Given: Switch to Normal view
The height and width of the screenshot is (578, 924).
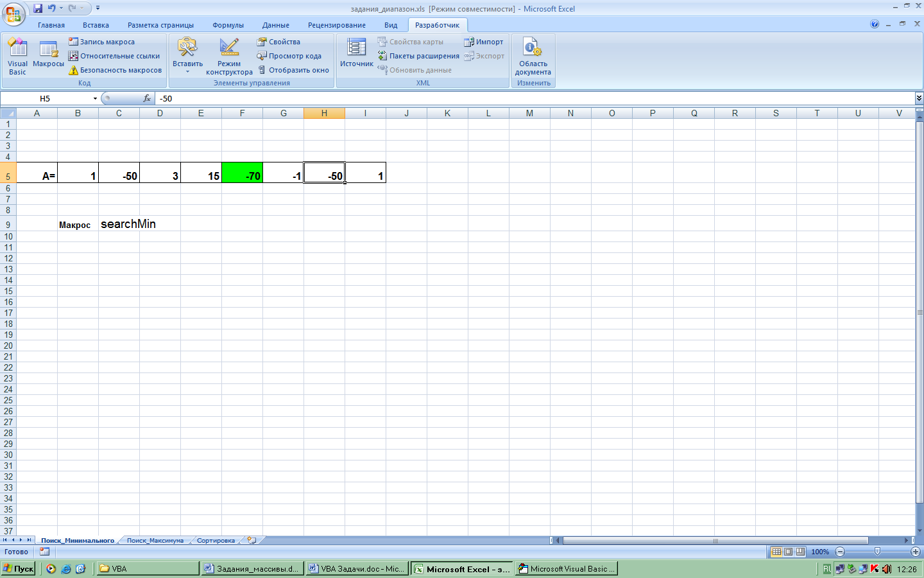Looking at the screenshot, I should (x=776, y=552).
